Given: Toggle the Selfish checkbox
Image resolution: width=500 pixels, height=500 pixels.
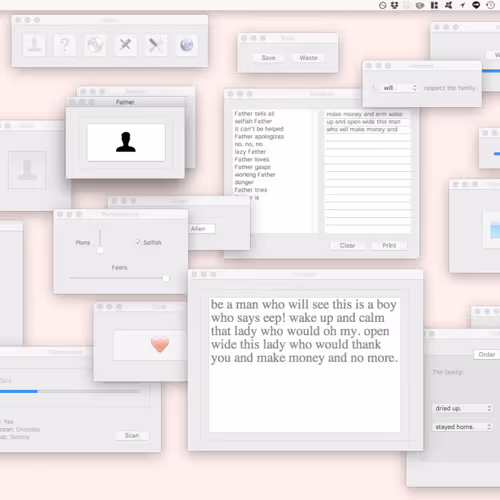Looking at the screenshot, I should (x=138, y=242).
